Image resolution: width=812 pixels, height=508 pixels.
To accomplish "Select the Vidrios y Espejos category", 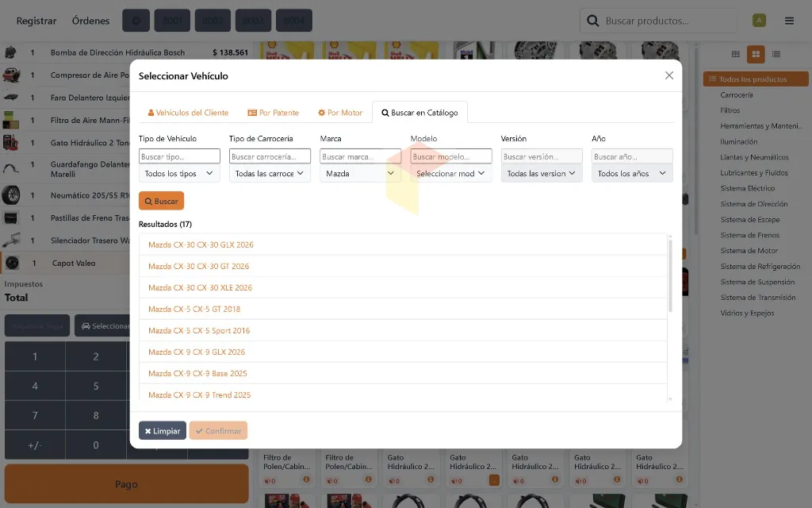I will tap(747, 313).
